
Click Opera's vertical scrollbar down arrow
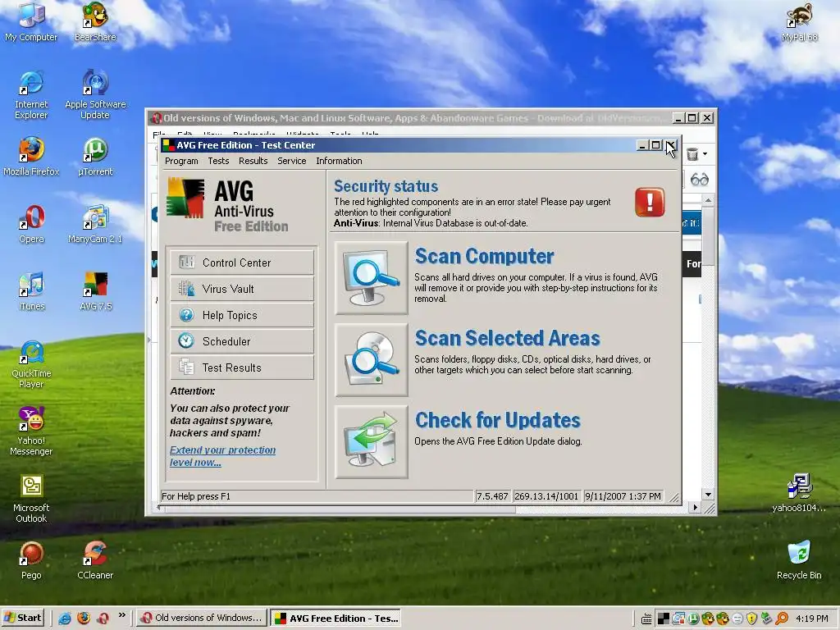click(708, 495)
